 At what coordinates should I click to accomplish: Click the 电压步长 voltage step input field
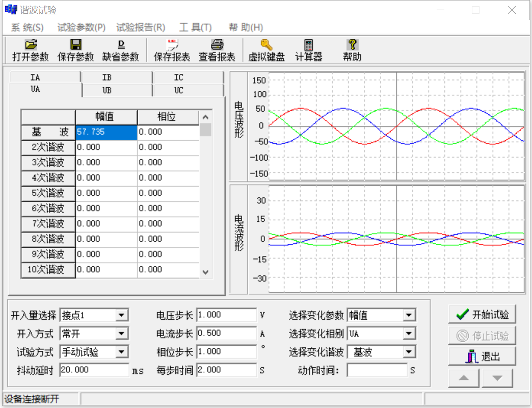(227, 315)
